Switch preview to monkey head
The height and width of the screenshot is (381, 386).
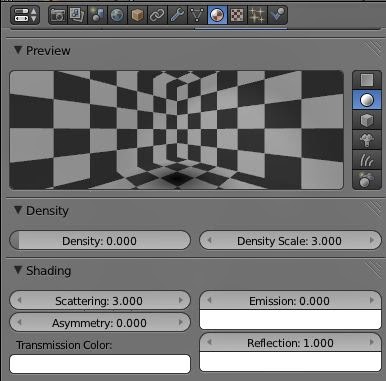tap(367, 140)
